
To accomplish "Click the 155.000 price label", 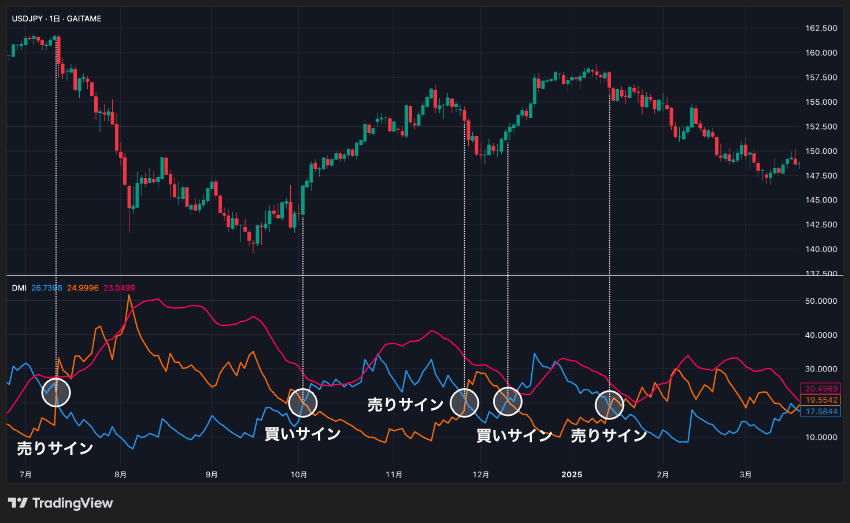I will [x=821, y=102].
